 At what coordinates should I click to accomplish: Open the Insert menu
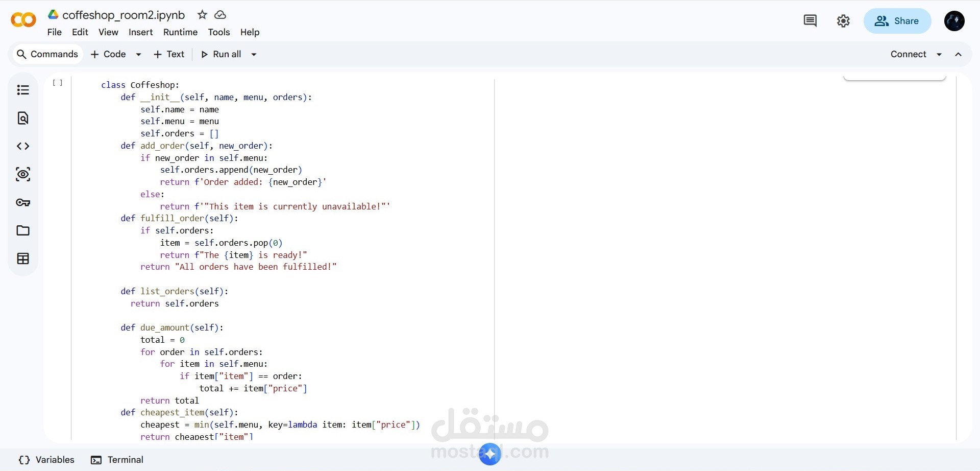[140, 32]
